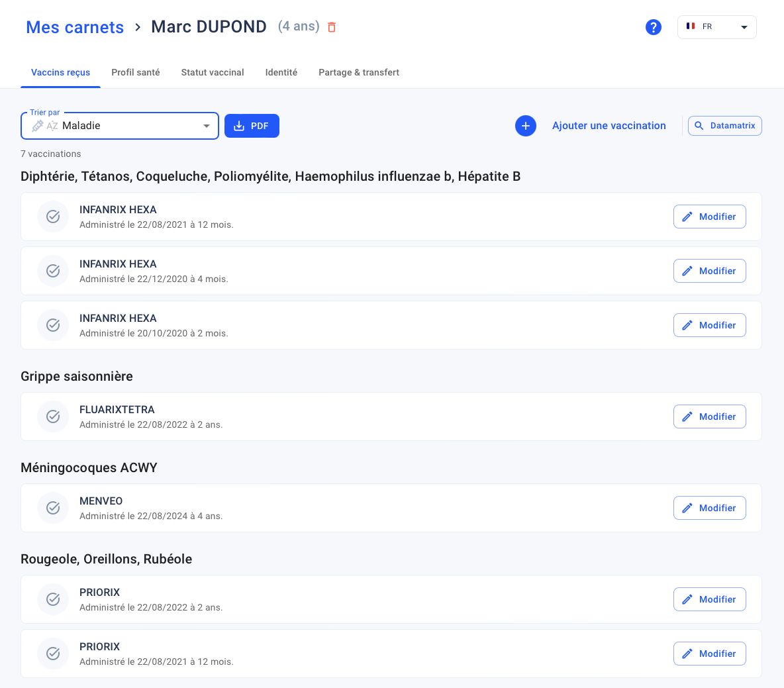This screenshot has width=784, height=688.
Task: Modify INFANRIX HEXA administered 20/10/2020
Action: point(709,325)
